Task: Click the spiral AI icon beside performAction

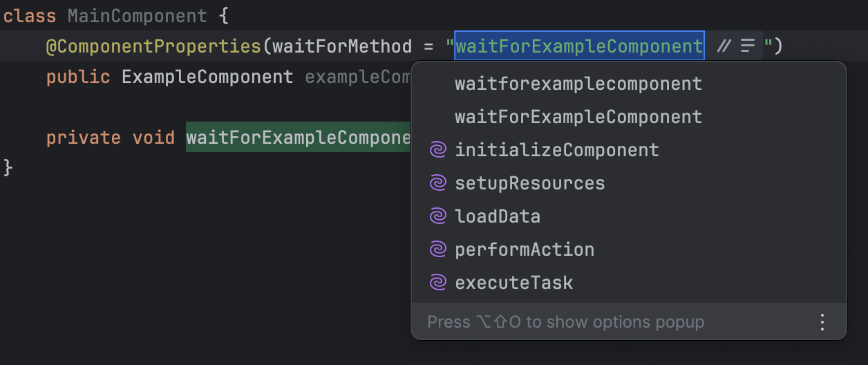Action: click(x=437, y=250)
